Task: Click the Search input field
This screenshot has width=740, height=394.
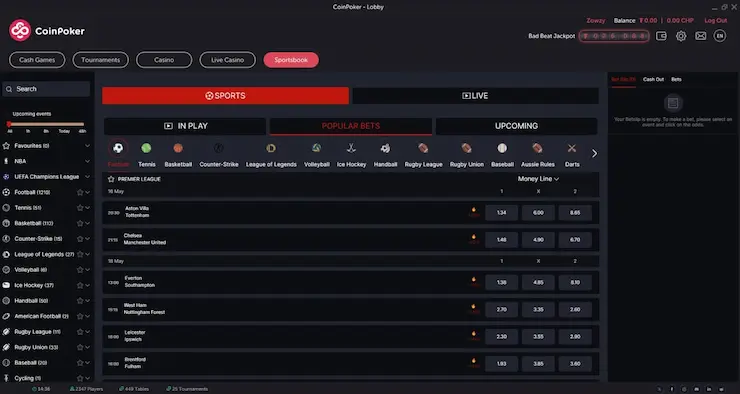Action: (x=46, y=89)
